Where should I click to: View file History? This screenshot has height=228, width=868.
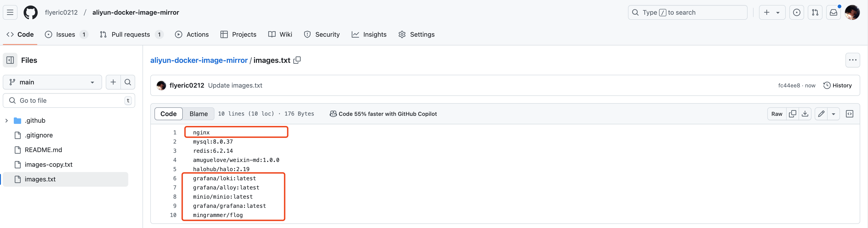pos(837,85)
